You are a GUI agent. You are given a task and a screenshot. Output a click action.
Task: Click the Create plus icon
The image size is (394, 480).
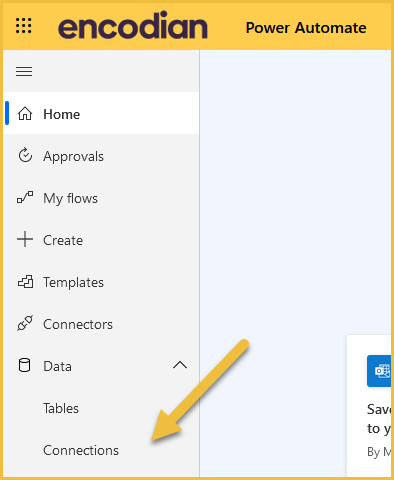[x=25, y=239]
